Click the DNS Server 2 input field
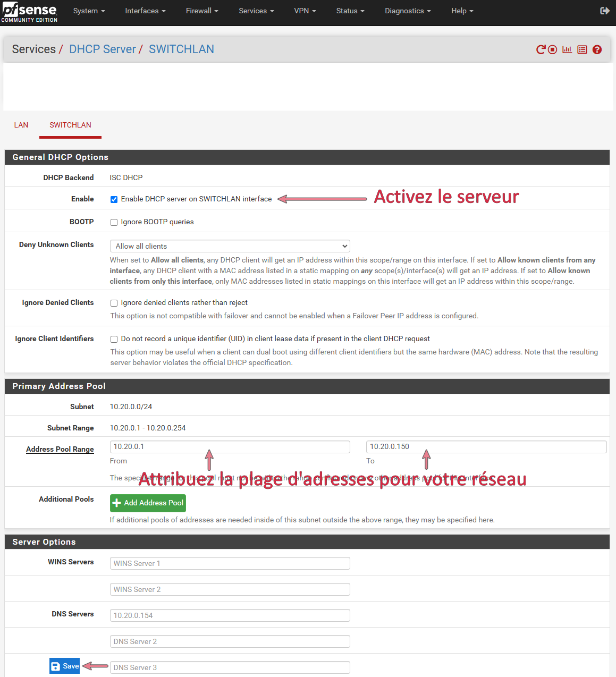This screenshot has width=616, height=677. tap(230, 641)
